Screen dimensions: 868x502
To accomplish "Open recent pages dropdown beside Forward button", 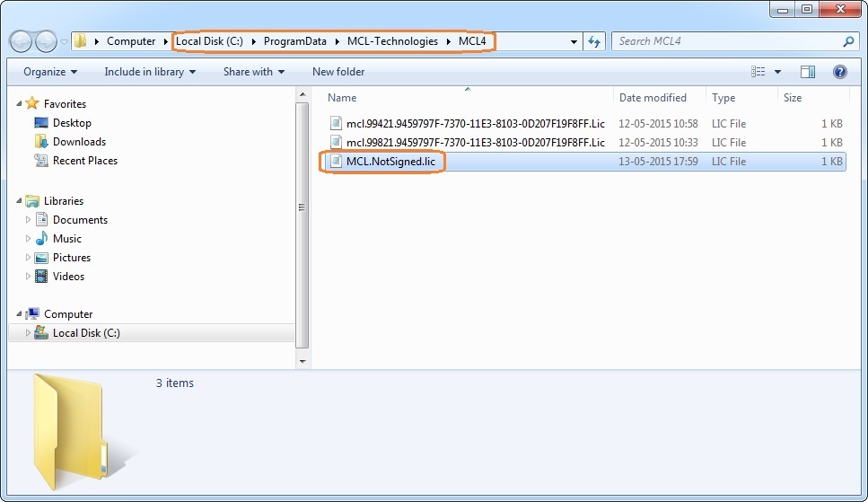I will pos(64,41).
